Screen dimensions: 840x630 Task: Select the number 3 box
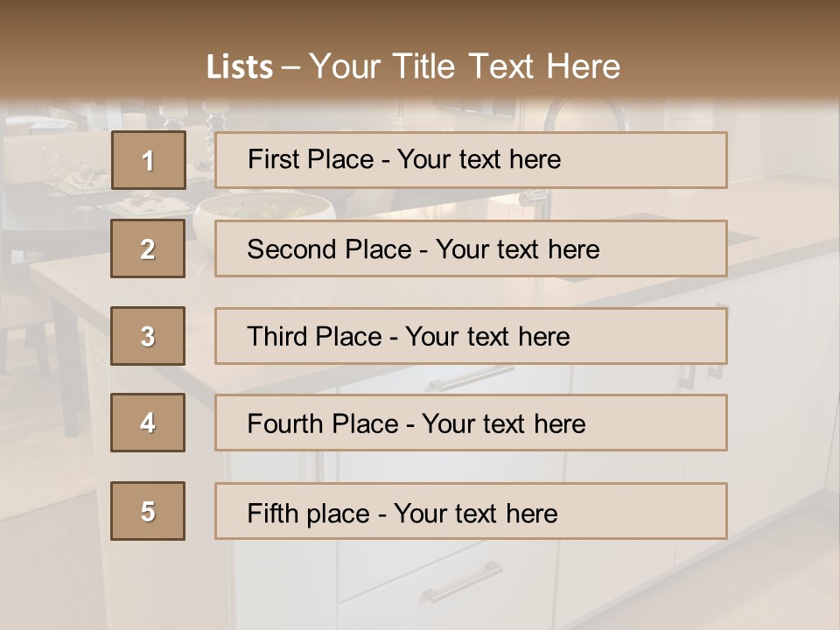[x=148, y=336]
